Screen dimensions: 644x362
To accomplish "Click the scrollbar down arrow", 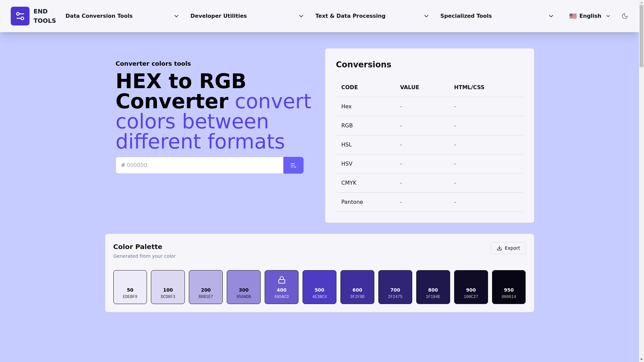I will coord(641,360).
